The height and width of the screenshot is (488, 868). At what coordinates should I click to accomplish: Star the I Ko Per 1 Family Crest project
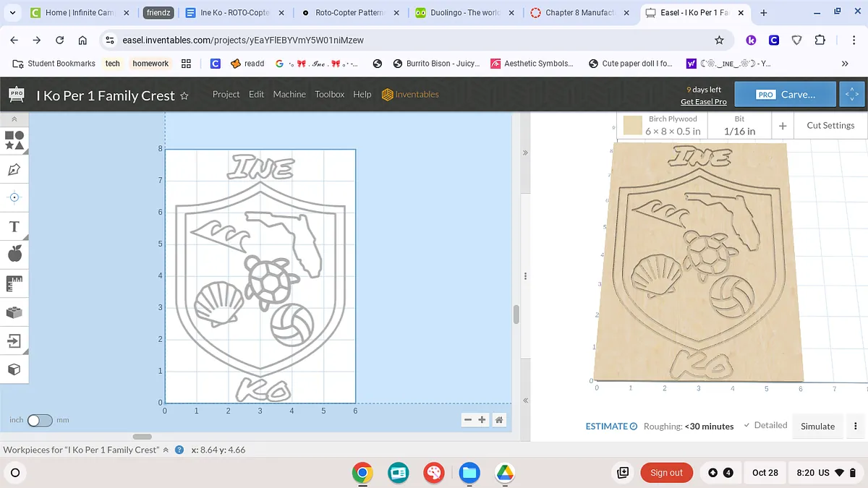click(184, 95)
